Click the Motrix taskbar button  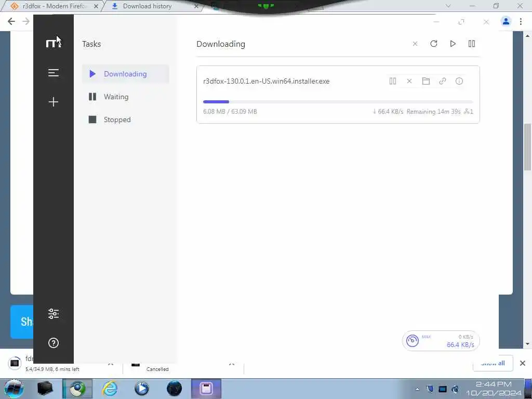206,389
